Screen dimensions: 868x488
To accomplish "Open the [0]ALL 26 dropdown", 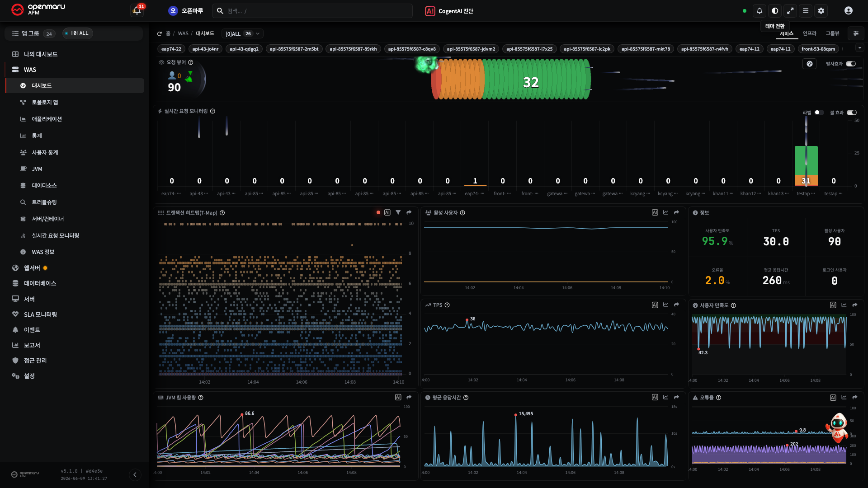I will pos(243,34).
